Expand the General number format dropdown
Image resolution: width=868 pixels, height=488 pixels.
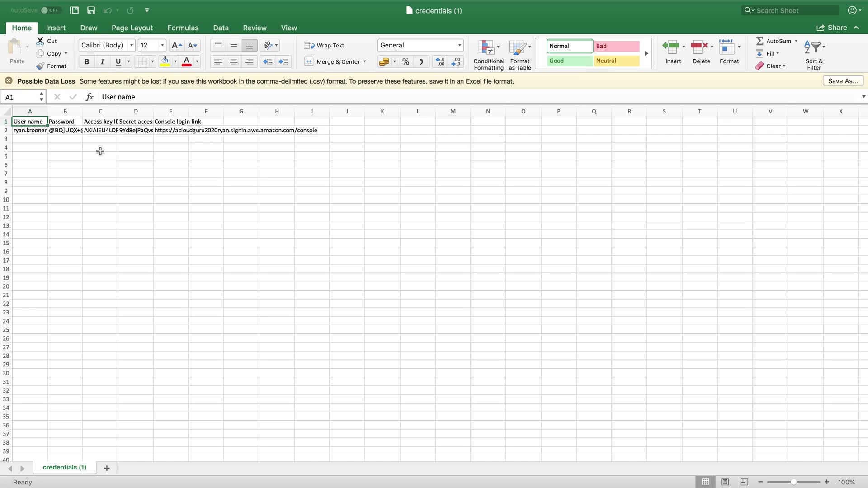tap(459, 45)
